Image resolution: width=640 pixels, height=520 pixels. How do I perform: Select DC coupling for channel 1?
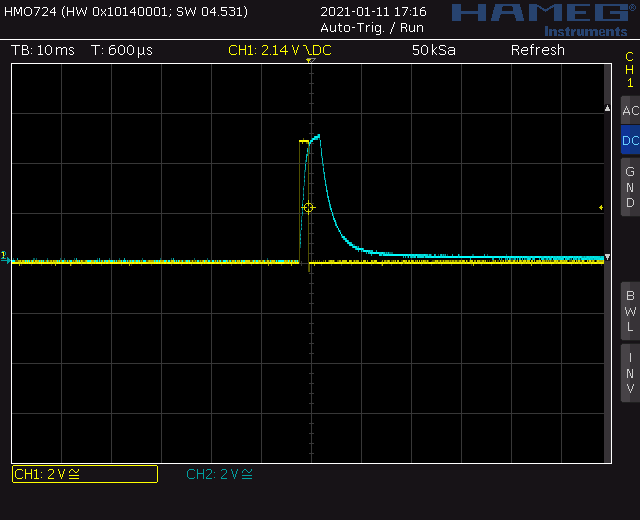tap(630, 141)
